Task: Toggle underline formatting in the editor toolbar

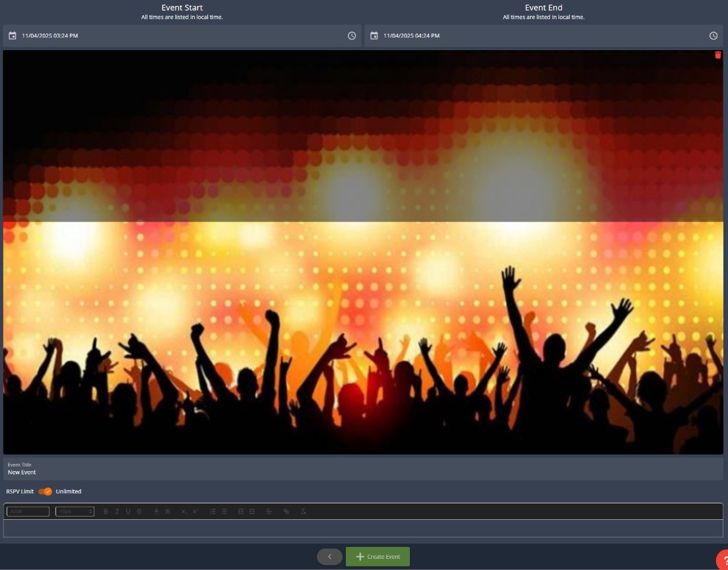Action: click(128, 511)
